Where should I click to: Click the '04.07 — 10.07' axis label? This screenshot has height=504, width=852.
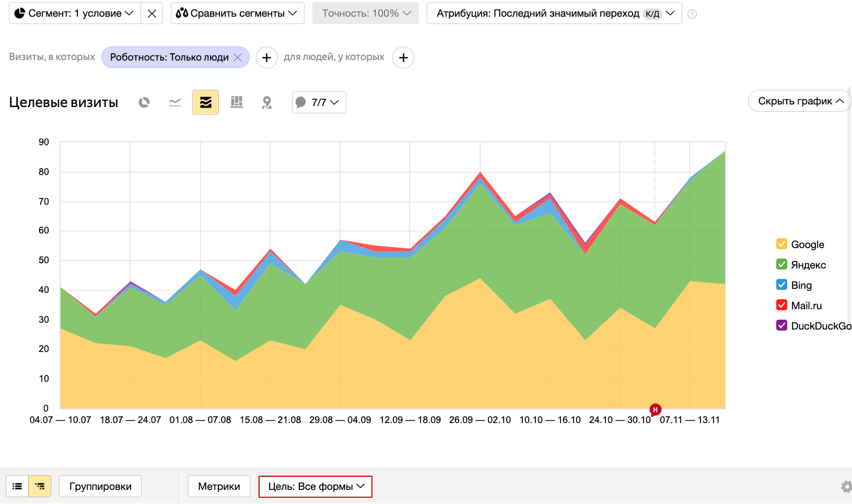(60, 420)
